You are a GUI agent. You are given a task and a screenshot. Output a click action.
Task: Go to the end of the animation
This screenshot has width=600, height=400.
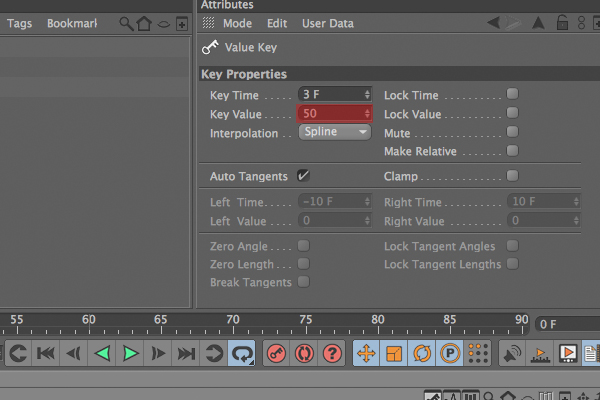click(x=186, y=353)
